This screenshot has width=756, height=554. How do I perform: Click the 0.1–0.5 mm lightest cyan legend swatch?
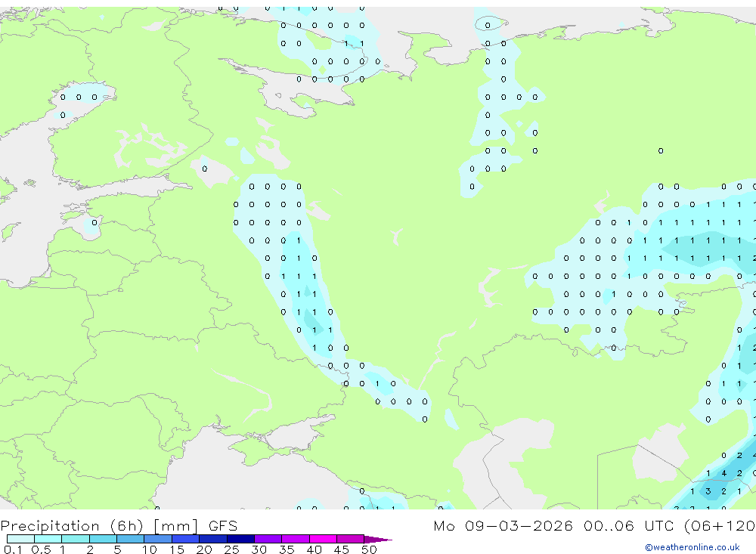pyautogui.click(x=20, y=539)
